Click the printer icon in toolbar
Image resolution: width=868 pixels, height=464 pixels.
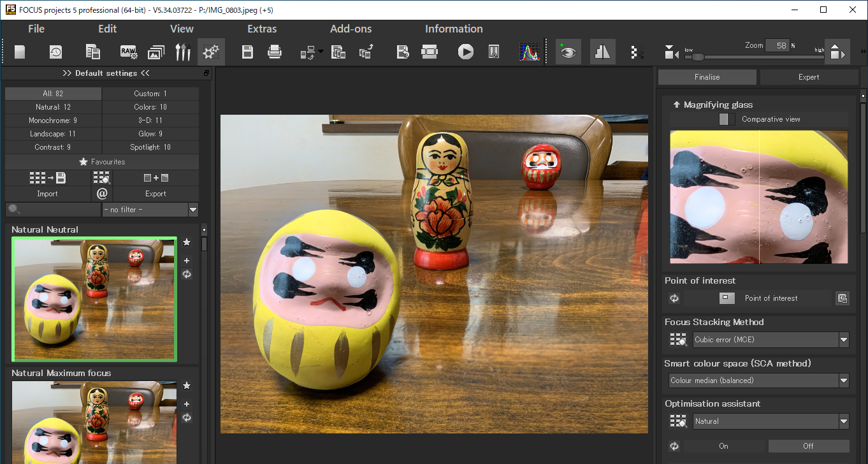pos(275,52)
